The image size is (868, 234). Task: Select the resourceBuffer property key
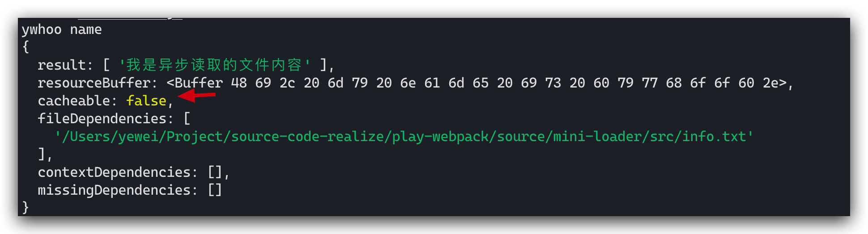click(x=94, y=83)
